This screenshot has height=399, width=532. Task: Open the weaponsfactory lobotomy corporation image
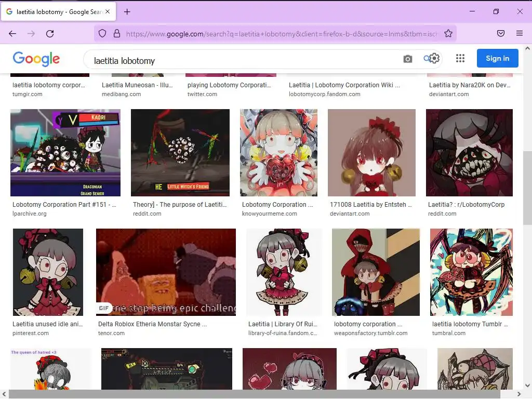pos(376,272)
